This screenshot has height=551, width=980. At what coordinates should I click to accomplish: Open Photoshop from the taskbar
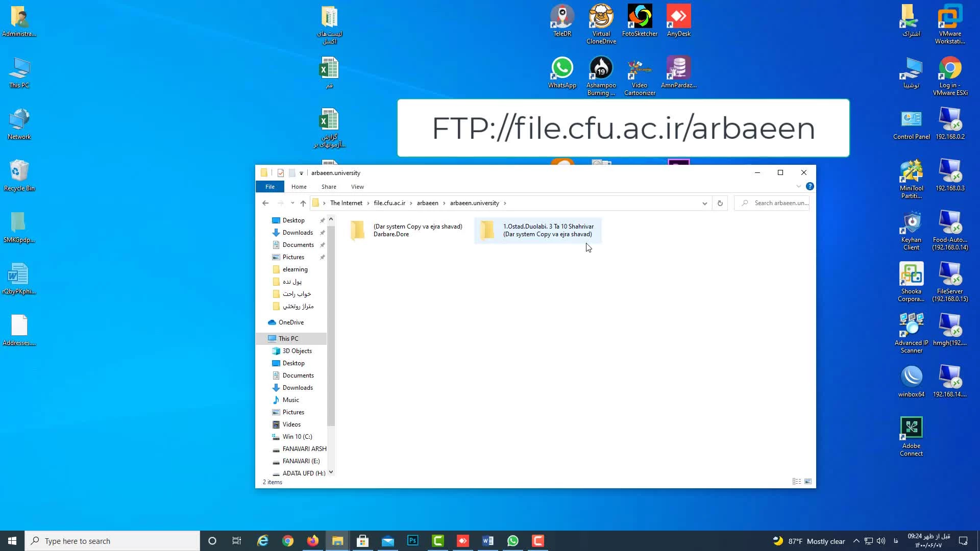pyautogui.click(x=413, y=541)
